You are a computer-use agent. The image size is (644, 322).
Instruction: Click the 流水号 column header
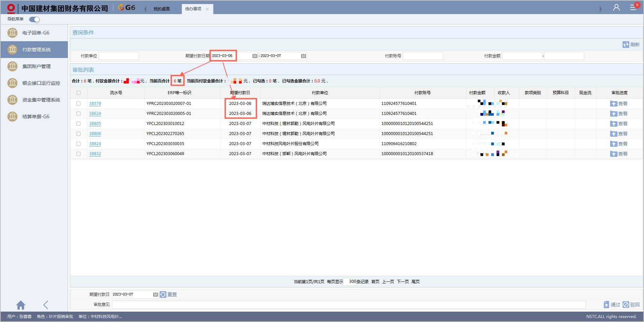click(116, 93)
